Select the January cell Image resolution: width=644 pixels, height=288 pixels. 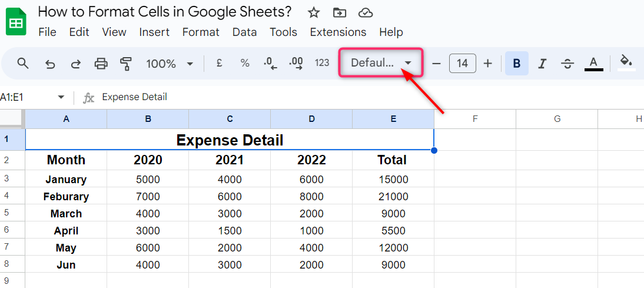66,179
